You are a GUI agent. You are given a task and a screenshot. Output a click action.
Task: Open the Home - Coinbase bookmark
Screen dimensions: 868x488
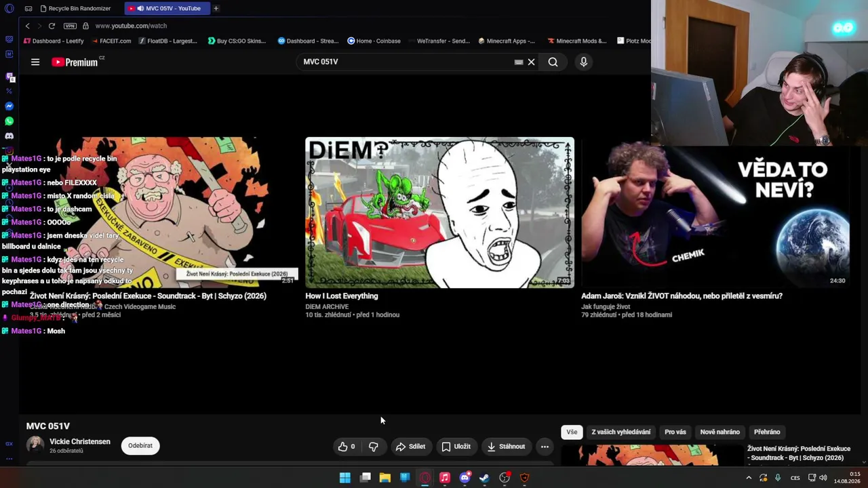pos(374,41)
